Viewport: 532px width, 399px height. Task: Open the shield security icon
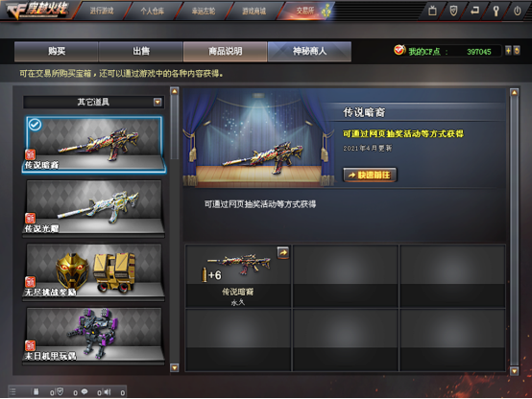[453, 11]
